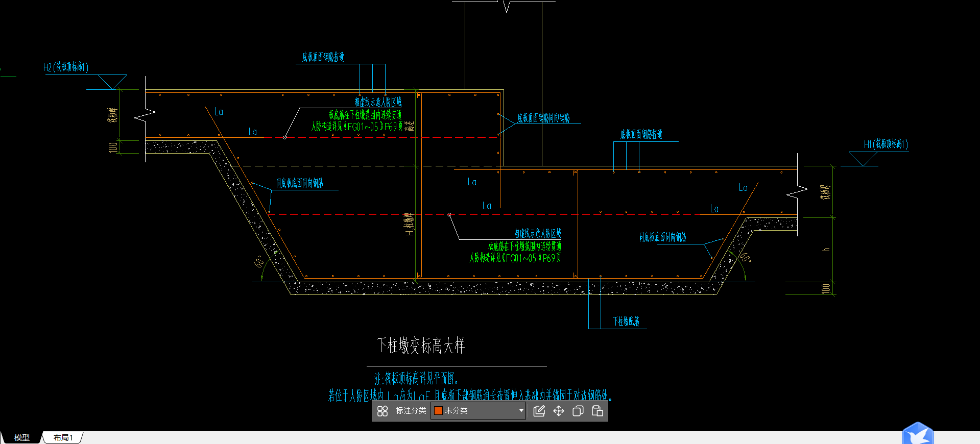Click the paste clipboard icon
The image size is (980, 444).
coord(597,411)
